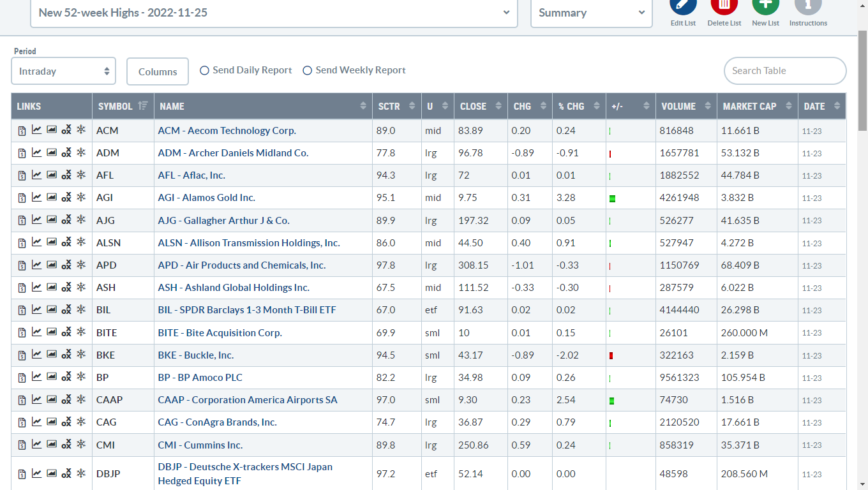Screen dimensions: 868x490
Task: Click the volume value 9561323
Action: pyautogui.click(x=680, y=378)
